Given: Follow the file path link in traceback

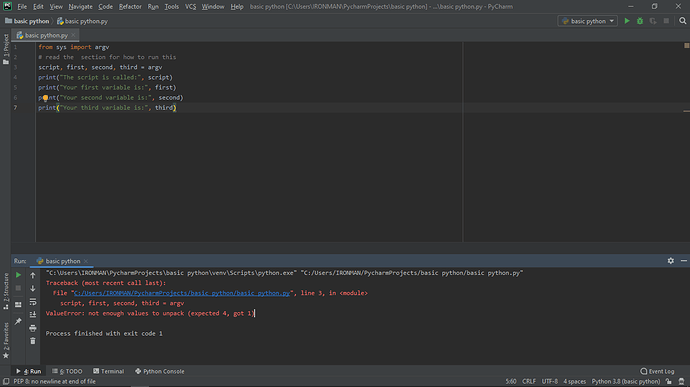Looking at the screenshot, I should coord(182,293).
